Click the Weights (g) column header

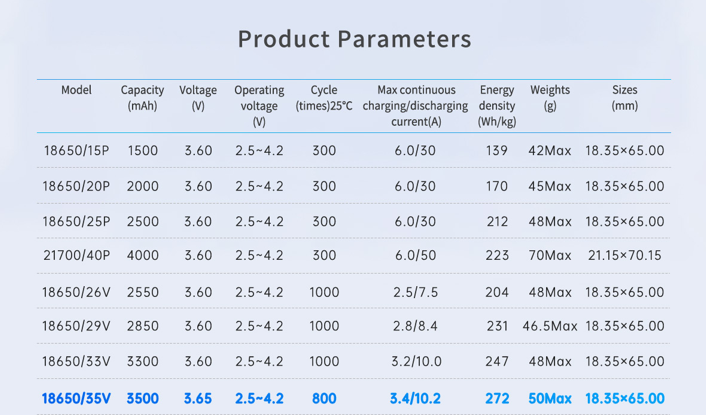pos(550,98)
